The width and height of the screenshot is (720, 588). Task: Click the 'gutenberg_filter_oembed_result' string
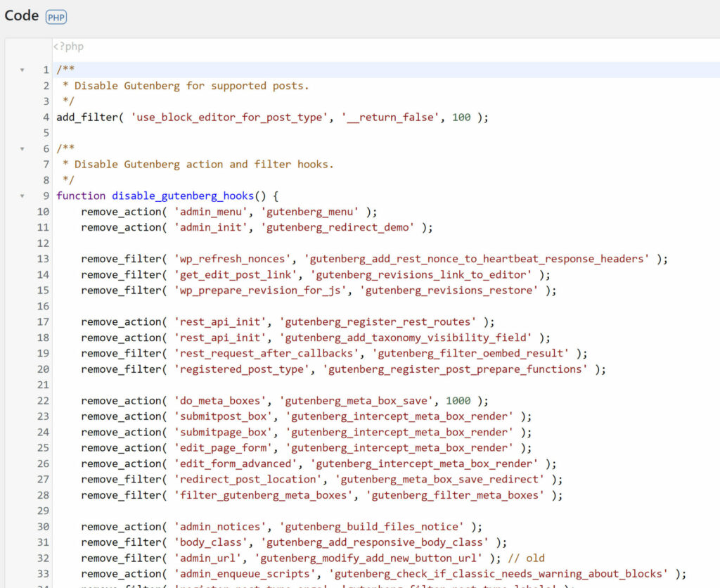(470, 353)
